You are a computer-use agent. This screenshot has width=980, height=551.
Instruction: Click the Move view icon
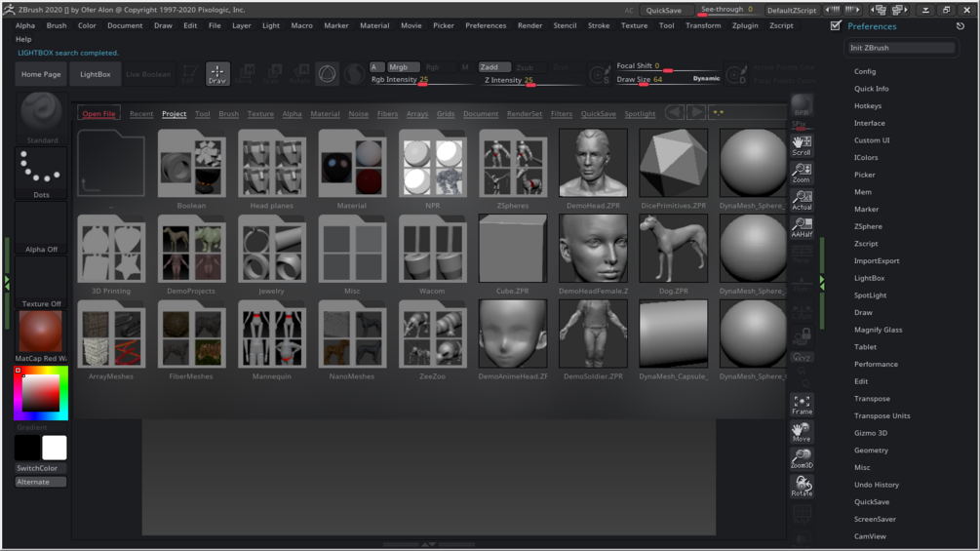coord(802,432)
